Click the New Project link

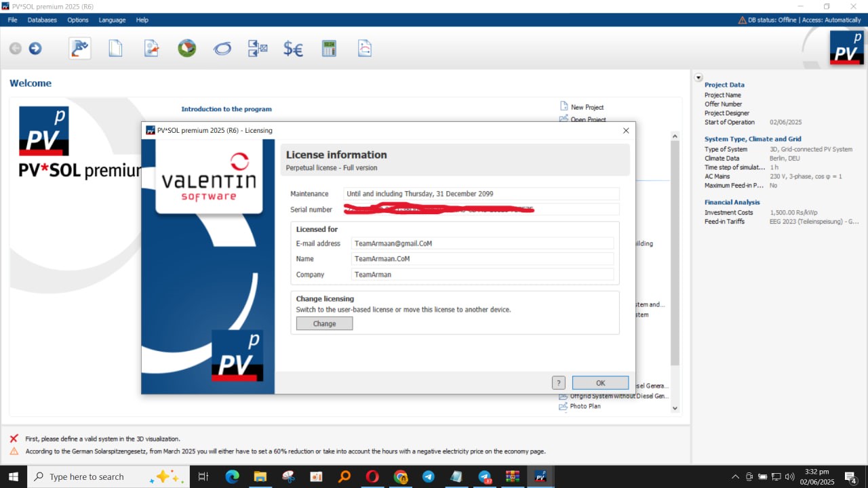click(x=587, y=107)
